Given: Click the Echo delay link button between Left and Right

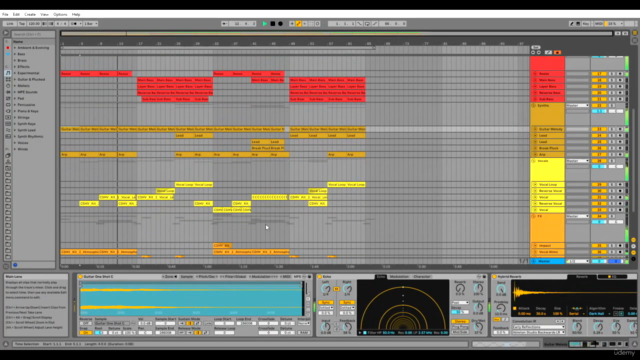Looking at the screenshot, I should click(336, 289).
